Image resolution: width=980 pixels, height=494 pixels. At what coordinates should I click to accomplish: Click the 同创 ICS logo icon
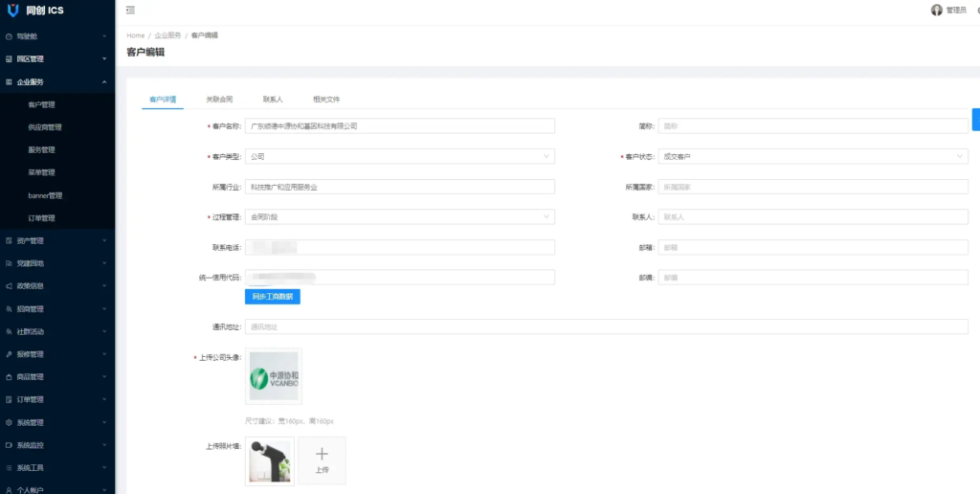pos(12,11)
